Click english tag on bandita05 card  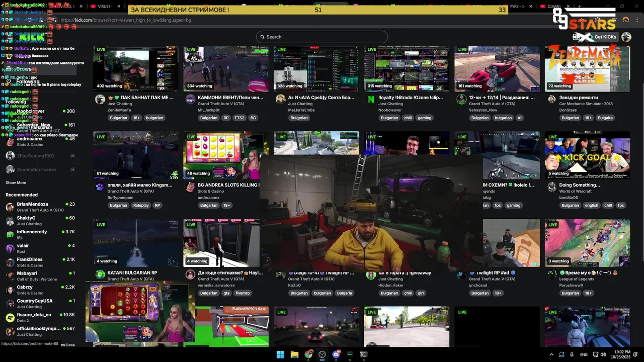pos(592,205)
